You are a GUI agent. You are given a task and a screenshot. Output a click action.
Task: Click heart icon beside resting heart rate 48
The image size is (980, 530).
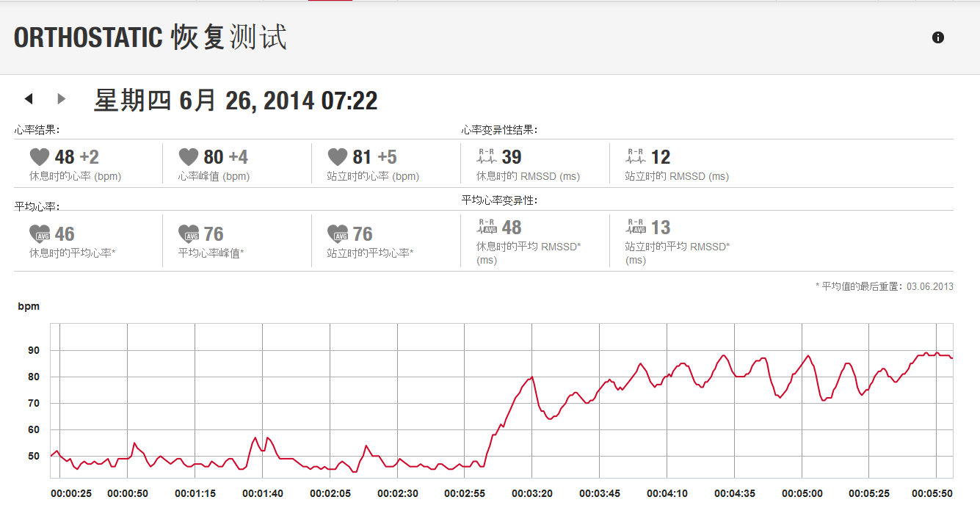tap(40, 156)
